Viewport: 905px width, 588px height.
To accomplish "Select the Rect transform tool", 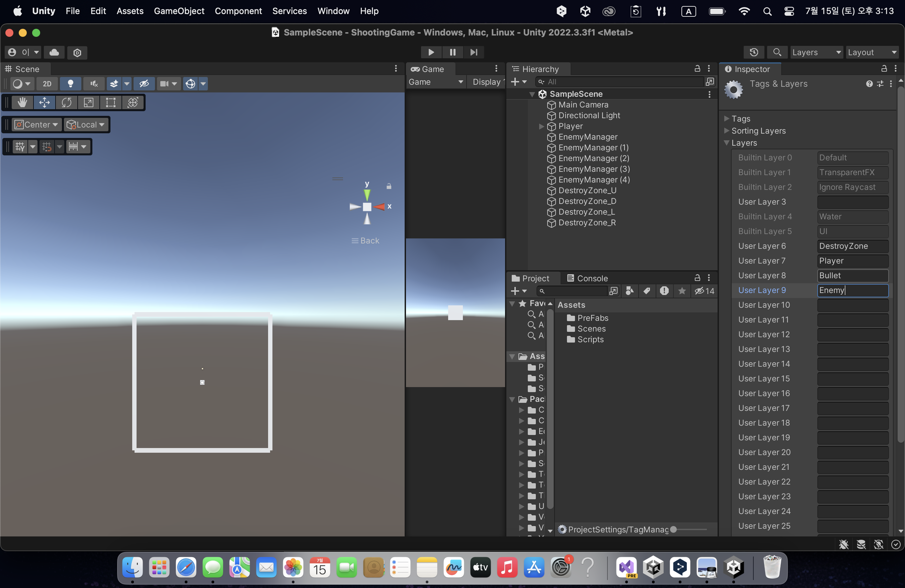I will point(111,102).
